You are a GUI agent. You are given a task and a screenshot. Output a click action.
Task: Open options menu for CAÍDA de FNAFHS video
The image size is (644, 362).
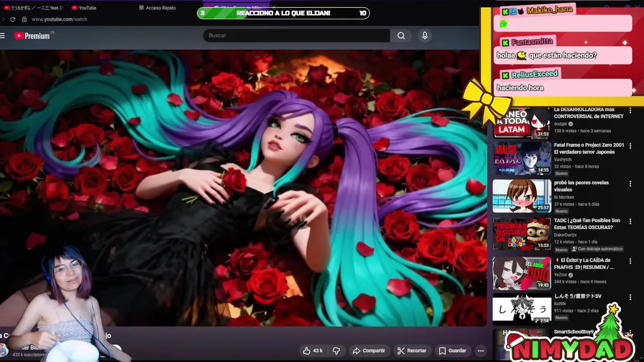(x=630, y=261)
